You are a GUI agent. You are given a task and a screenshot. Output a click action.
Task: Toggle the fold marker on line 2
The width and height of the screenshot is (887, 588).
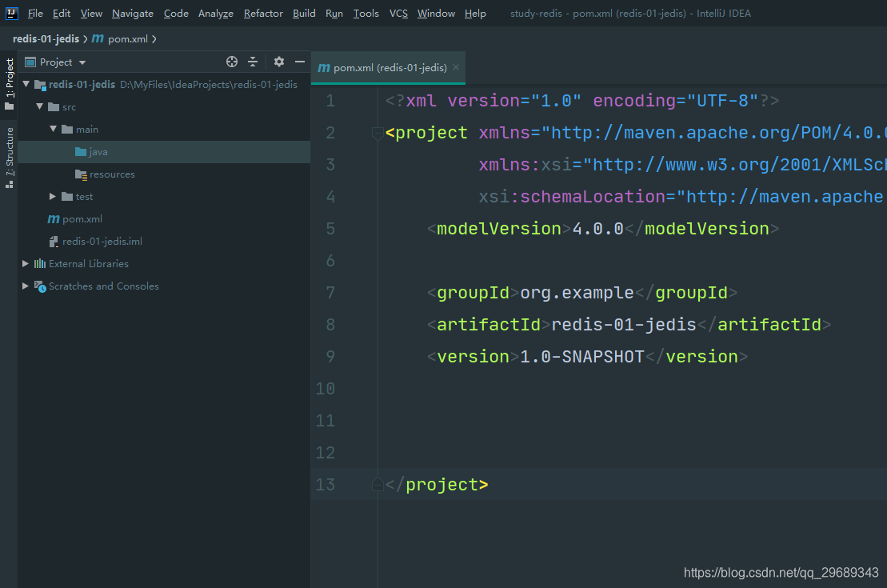[377, 134]
